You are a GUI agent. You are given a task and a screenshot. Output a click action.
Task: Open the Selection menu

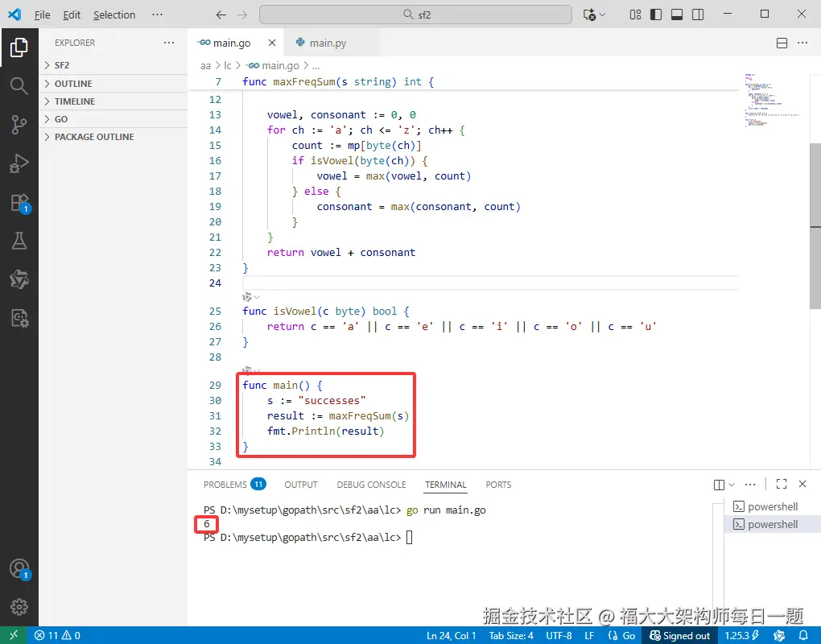pos(114,14)
